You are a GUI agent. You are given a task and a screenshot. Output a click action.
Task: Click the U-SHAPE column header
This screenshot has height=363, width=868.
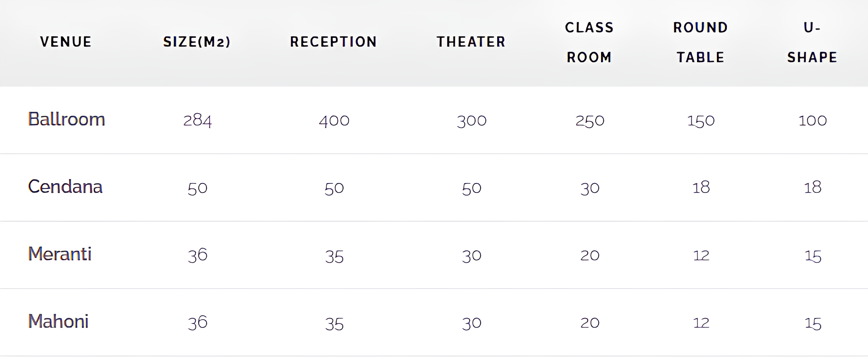click(812, 42)
